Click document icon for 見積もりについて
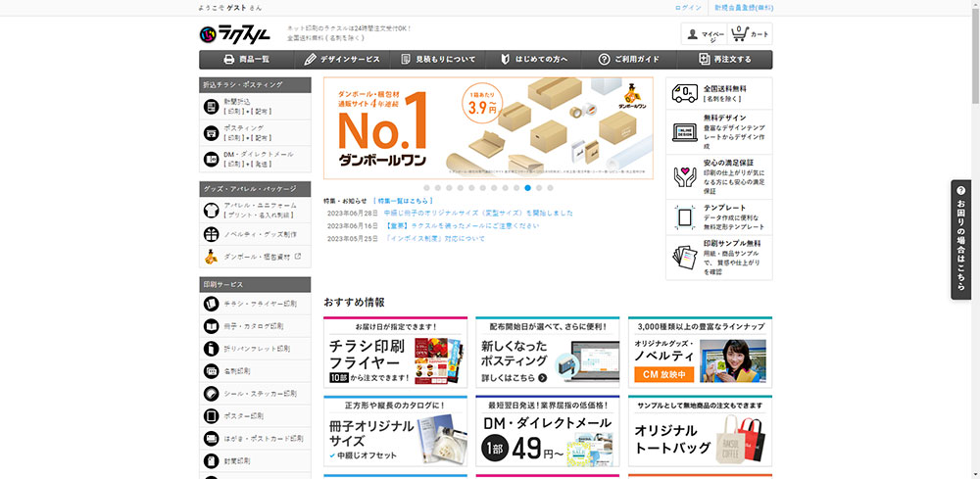The width and height of the screenshot is (980, 479). point(406,60)
